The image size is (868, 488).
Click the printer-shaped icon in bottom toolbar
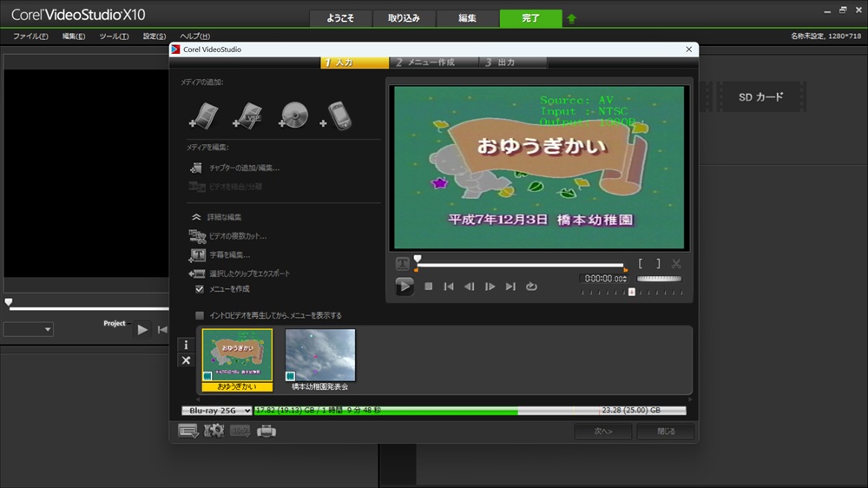point(266,431)
